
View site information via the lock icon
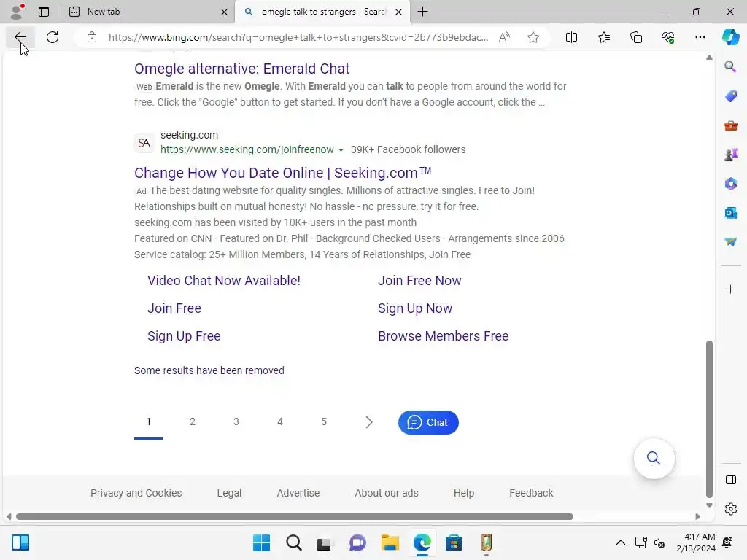tap(92, 37)
